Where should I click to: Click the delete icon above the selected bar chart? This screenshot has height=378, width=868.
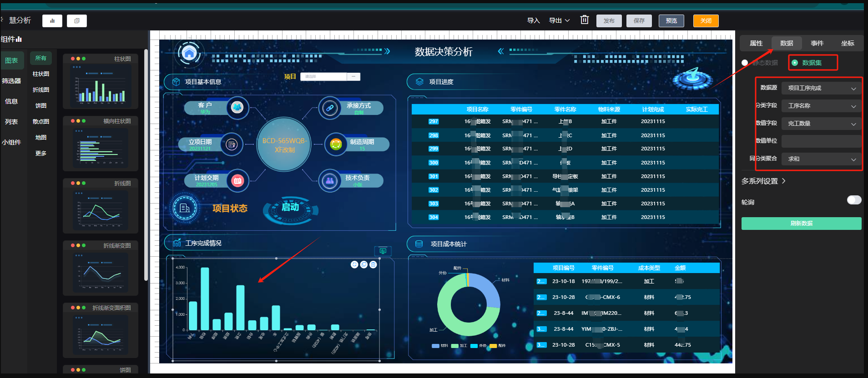coord(373,264)
